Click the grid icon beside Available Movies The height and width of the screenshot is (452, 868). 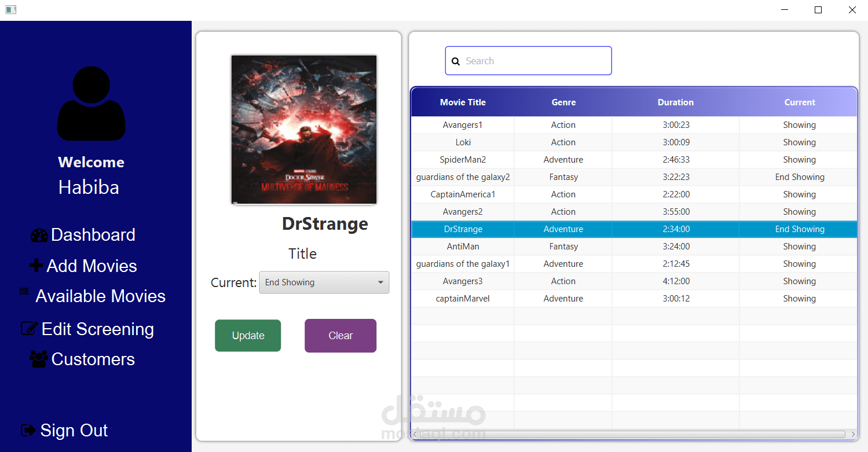(24, 291)
